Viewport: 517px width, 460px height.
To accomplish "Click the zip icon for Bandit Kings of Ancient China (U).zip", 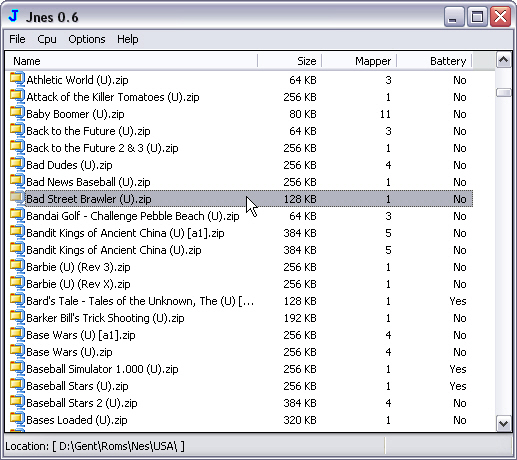I will click(17, 249).
